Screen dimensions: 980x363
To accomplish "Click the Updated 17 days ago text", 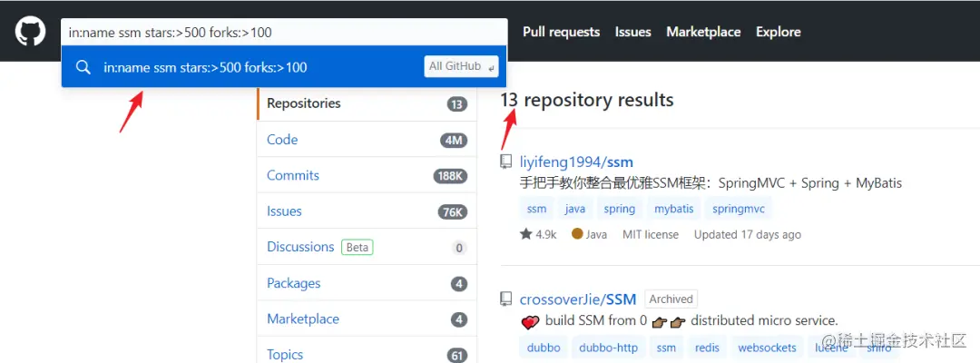I will [748, 234].
